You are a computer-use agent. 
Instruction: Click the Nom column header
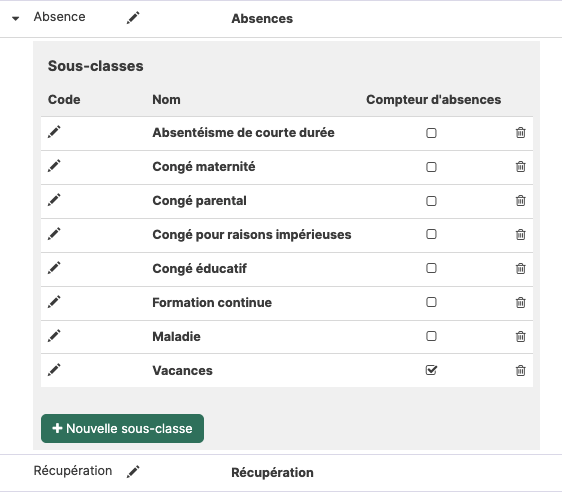(x=166, y=100)
